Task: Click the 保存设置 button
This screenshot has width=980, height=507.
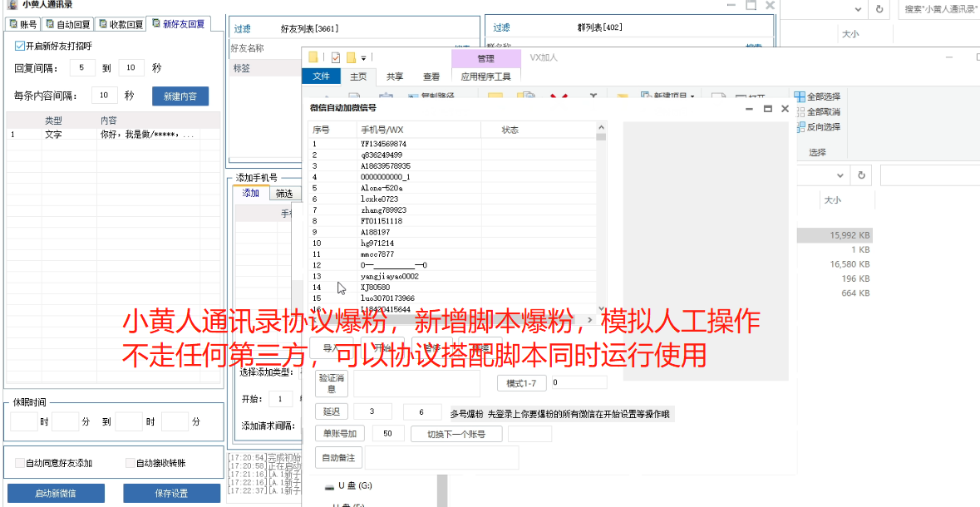Action: tap(172, 493)
